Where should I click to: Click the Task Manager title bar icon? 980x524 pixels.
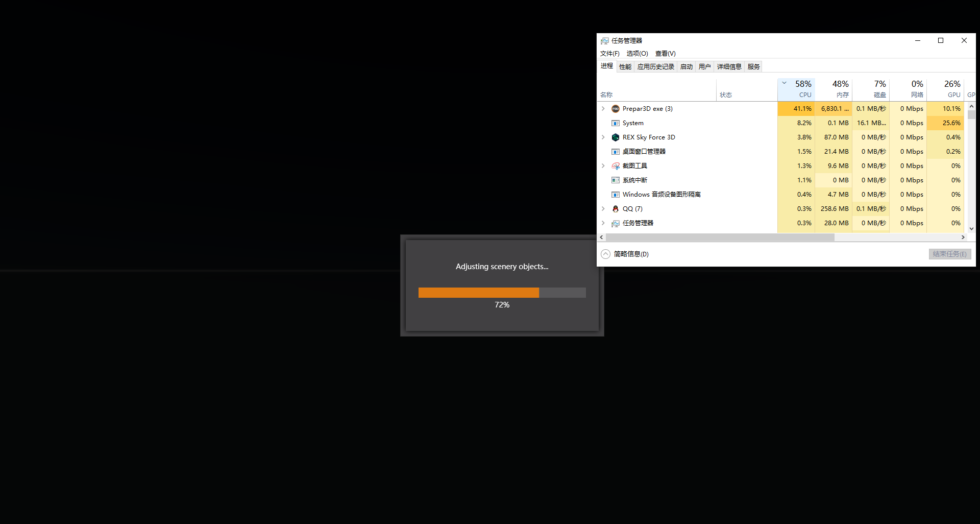pos(605,41)
